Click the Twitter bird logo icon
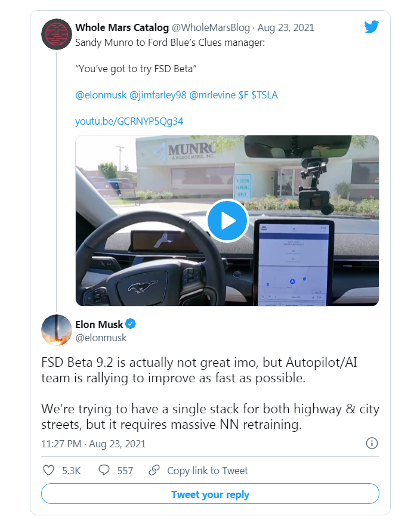417x532 pixels. [x=372, y=27]
